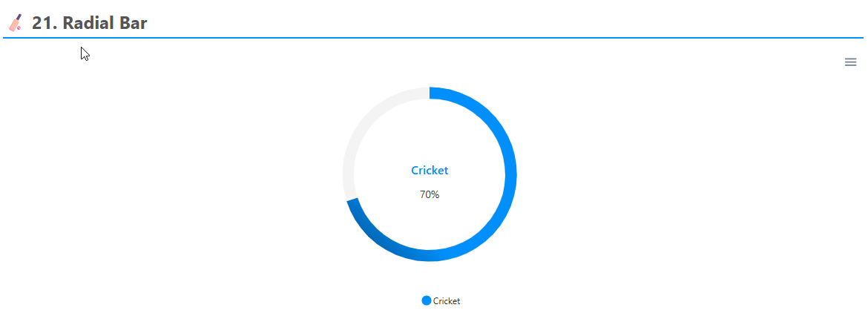Viewport: 868px width, 319px height.
Task: Click the bottom of the blue progress ring
Action: (430, 255)
